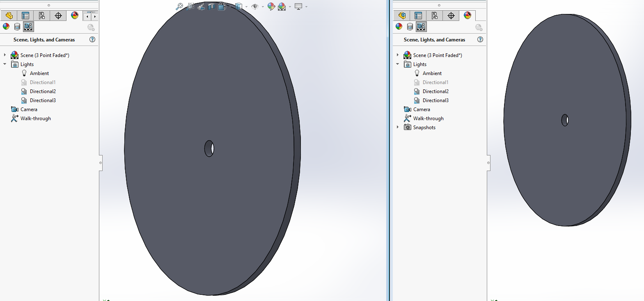Collapse Lights folder in left tree
Screen dimensions: 644x301
[x=5, y=64]
